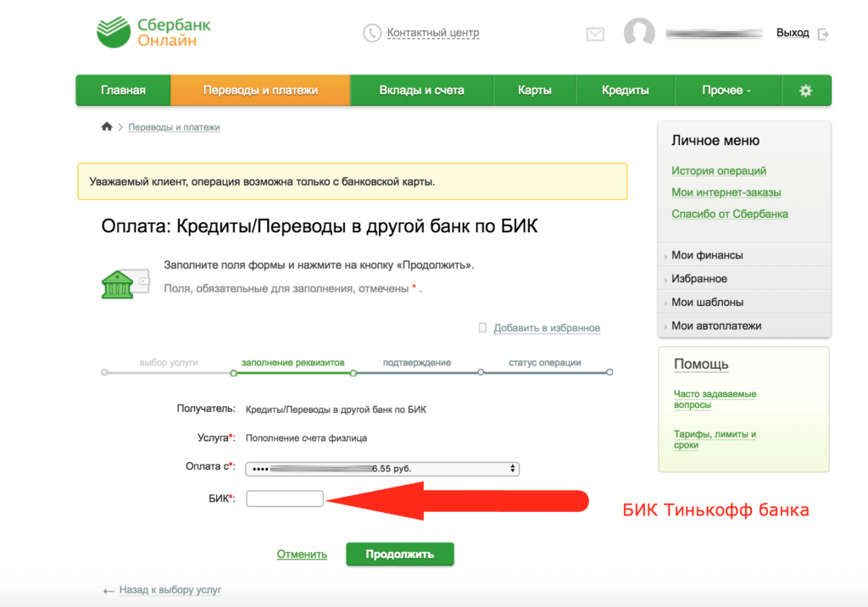Open the Переводы и платежи tab

coord(260,90)
